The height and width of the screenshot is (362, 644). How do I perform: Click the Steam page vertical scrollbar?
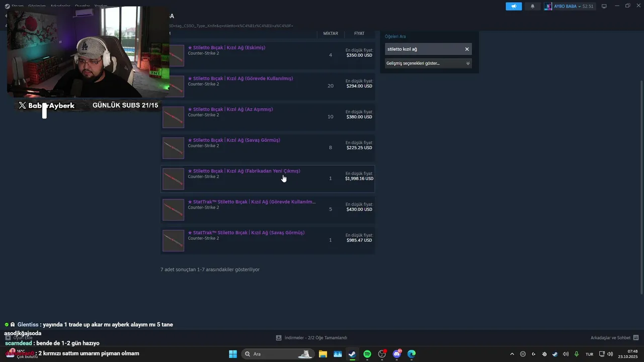[x=641, y=187]
